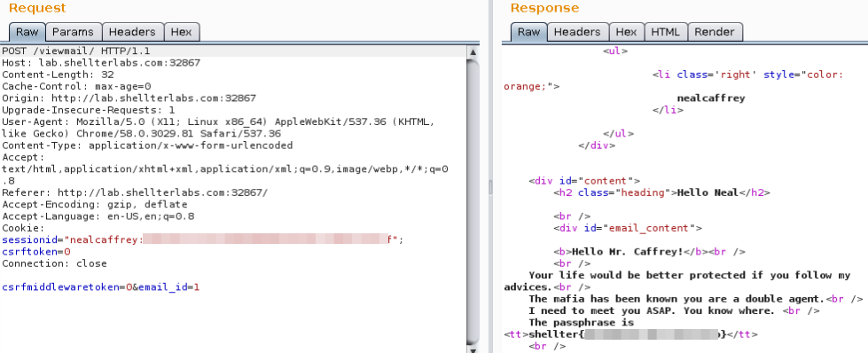
Task: Click the 'The mafia has been known' line
Action: 696,299
